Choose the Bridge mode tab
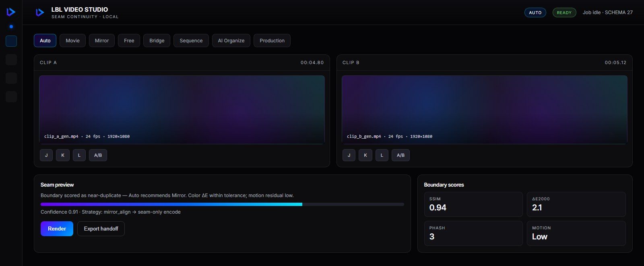 pyautogui.click(x=157, y=41)
